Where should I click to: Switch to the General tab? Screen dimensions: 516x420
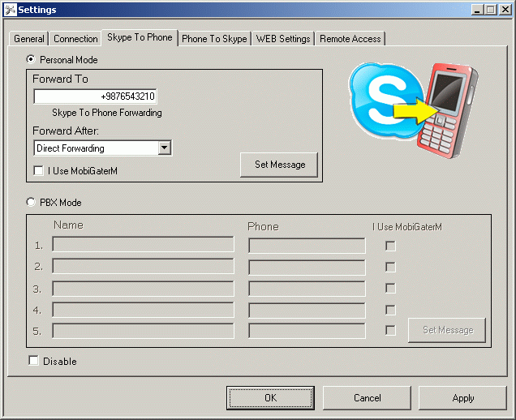pos(29,39)
